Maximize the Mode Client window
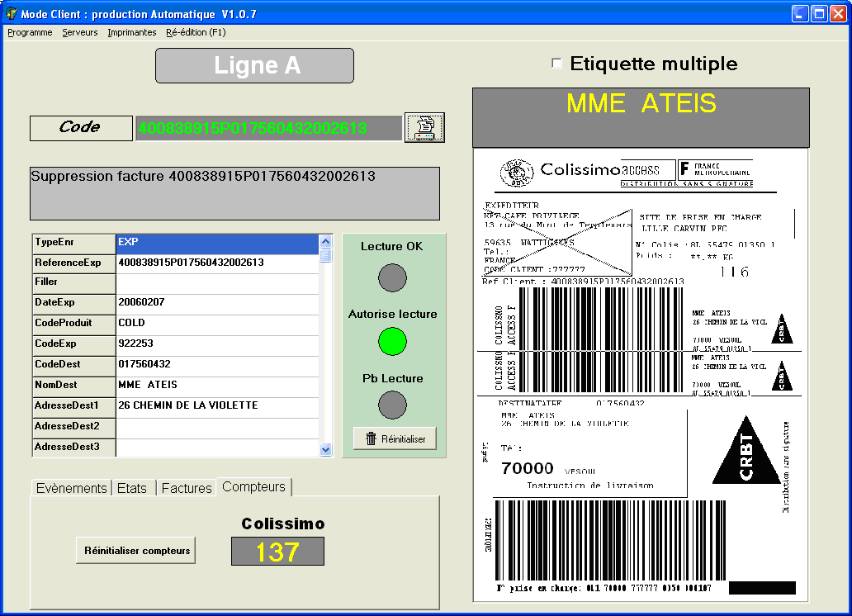The height and width of the screenshot is (616, 852). 819,13
